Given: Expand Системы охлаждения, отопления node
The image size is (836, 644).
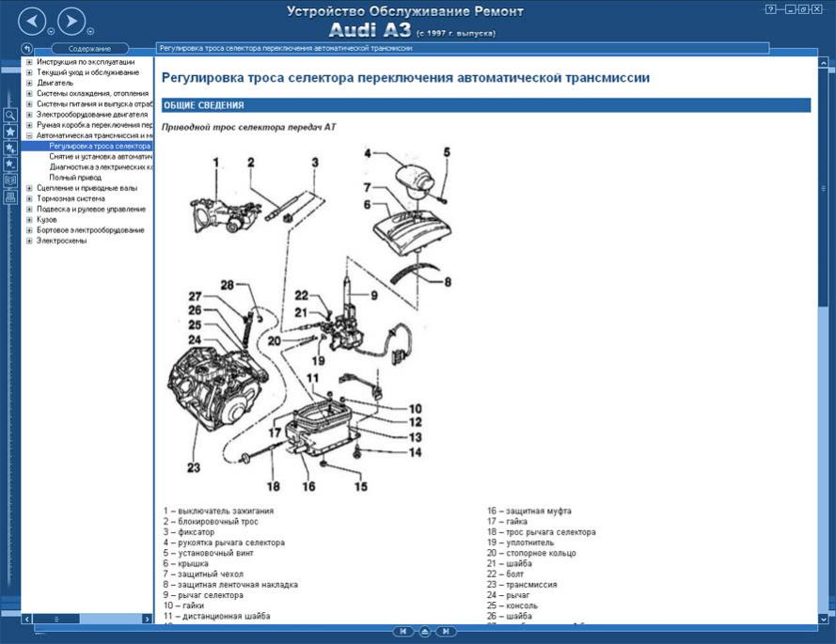Looking at the screenshot, I should tap(29, 94).
